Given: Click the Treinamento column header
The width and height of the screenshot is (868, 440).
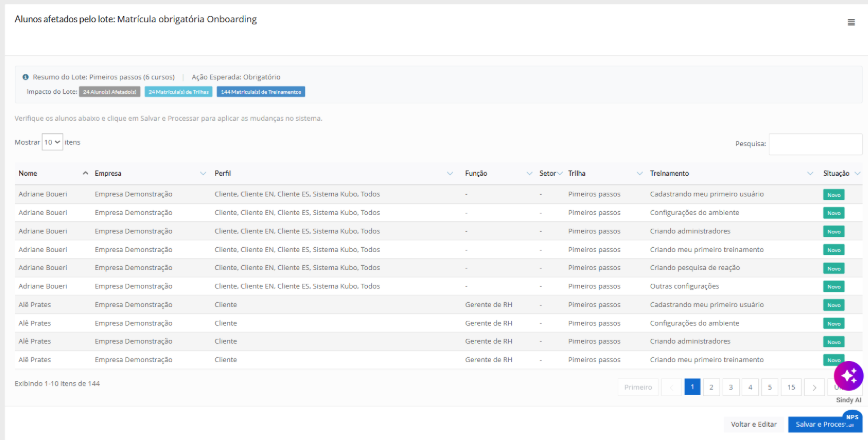Looking at the screenshot, I should point(669,173).
